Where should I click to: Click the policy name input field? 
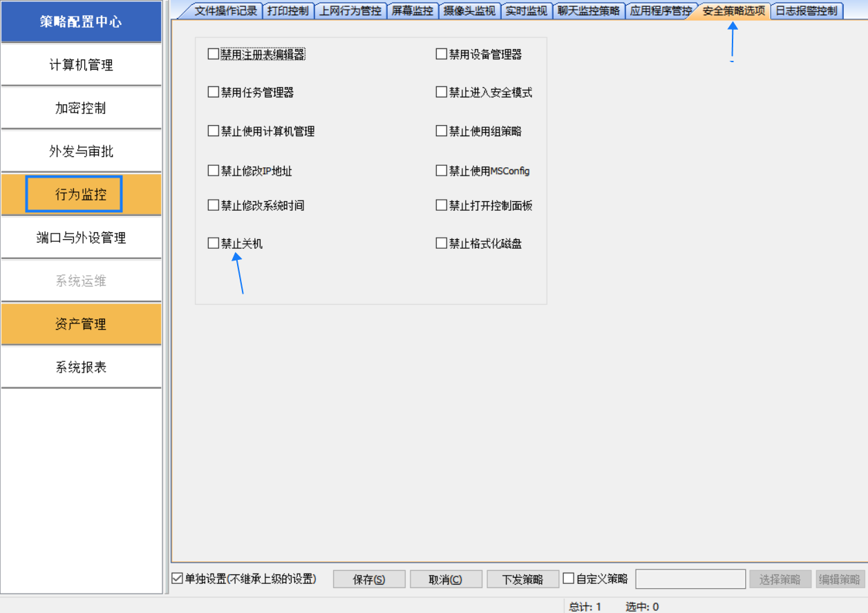click(x=690, y=578)
